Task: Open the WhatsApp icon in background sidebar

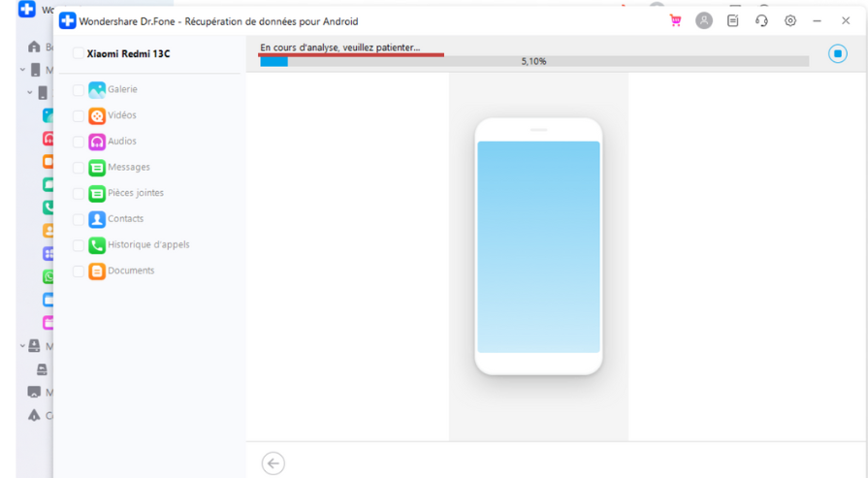Action: pyautogui.click(x=48, y=276)
